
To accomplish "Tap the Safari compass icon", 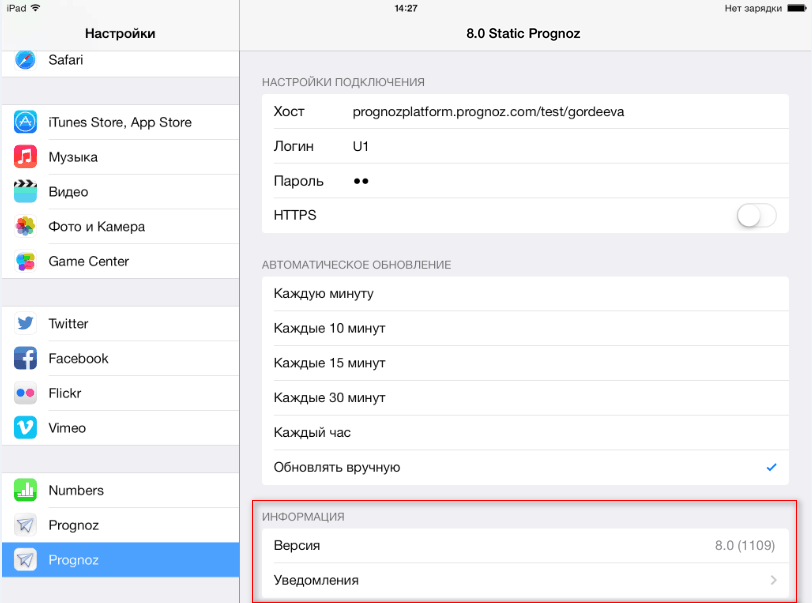I will coord(26,60).
